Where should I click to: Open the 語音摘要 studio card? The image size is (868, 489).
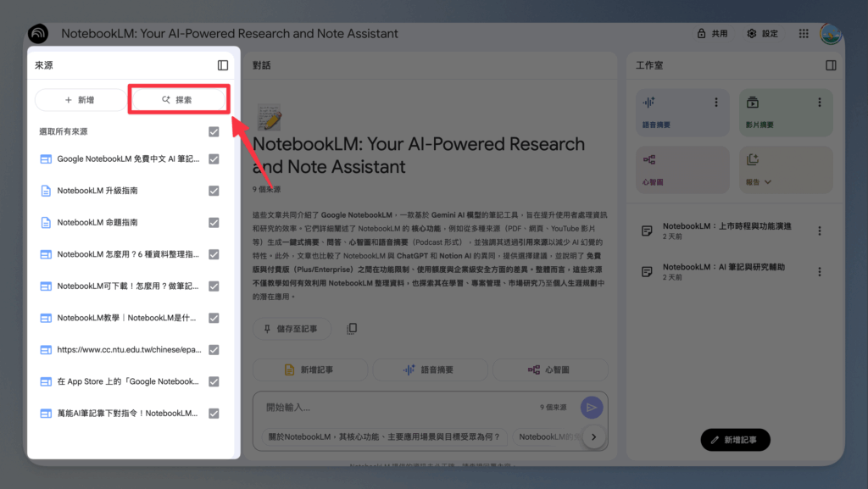click(682, 113)
